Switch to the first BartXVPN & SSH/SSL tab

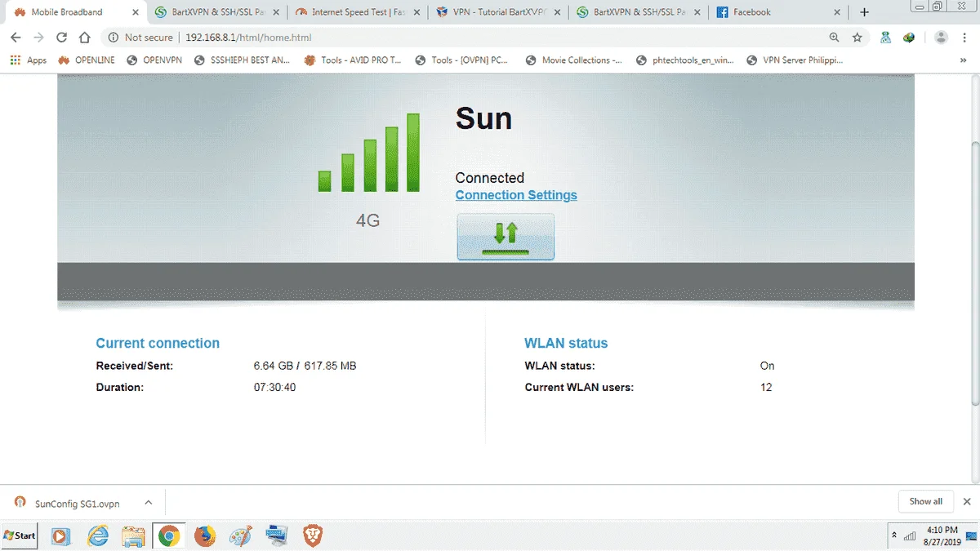tap(217, 12)
